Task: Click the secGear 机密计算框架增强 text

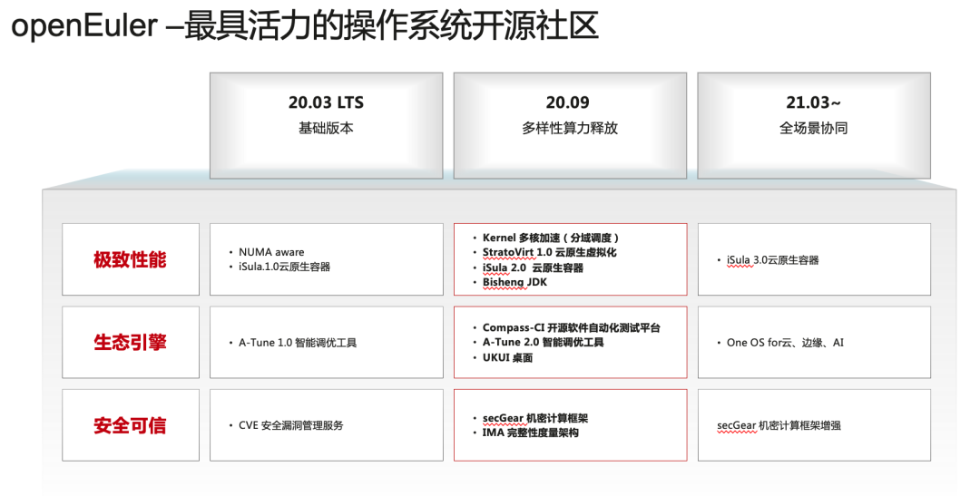Action: point(779,425)
